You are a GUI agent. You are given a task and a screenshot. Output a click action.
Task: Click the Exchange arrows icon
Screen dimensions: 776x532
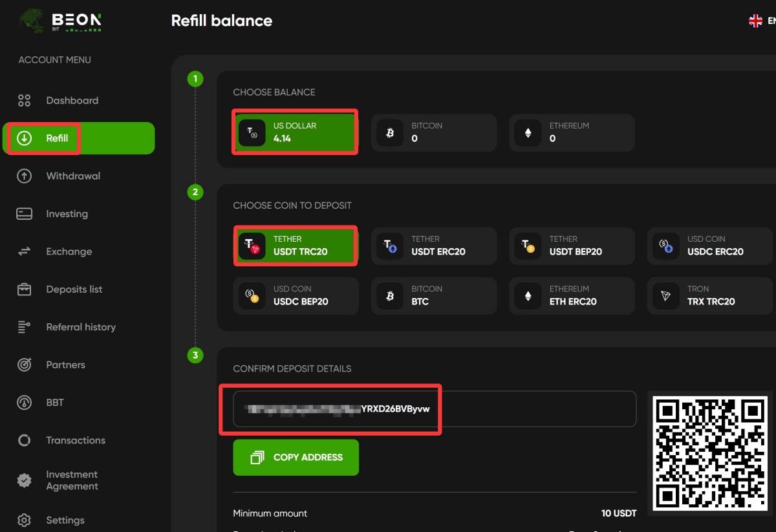(25, 251)
